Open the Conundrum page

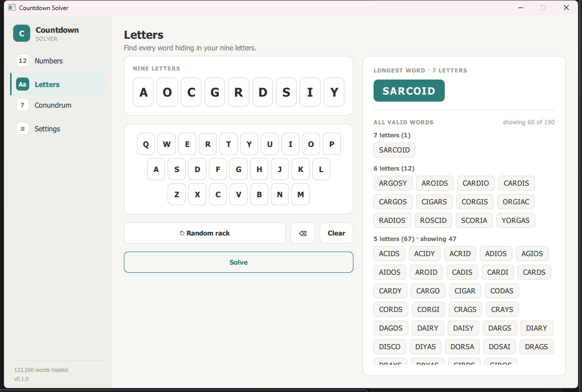(58, 105)
